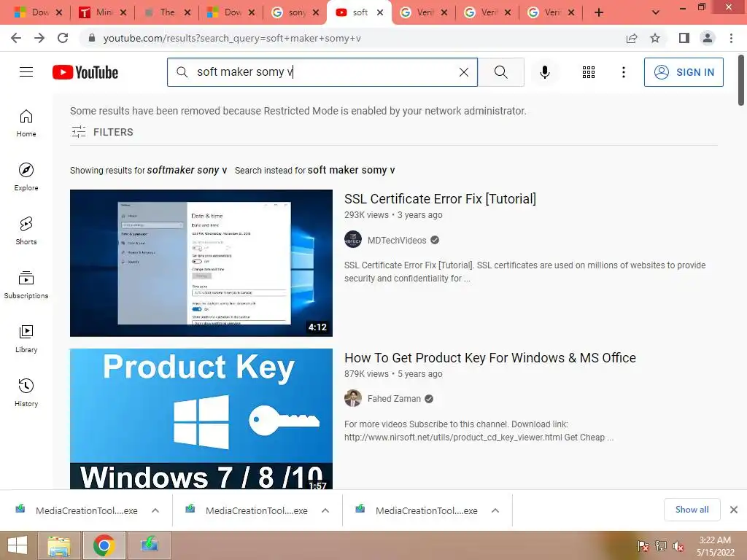Open Fahed Zaman channel avatar
The height and width of the screenshot is (560, 747).
[353, 398]
